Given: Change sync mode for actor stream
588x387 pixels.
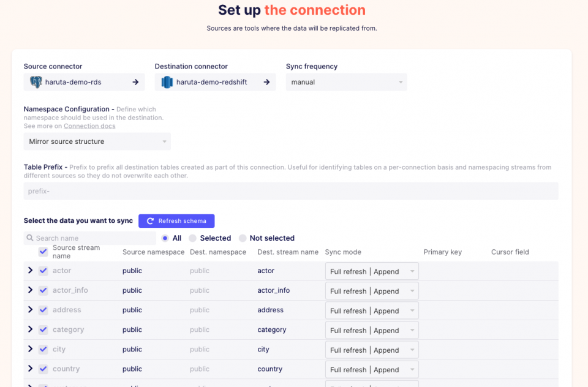Looking at the screenshot, I should 372,271.
